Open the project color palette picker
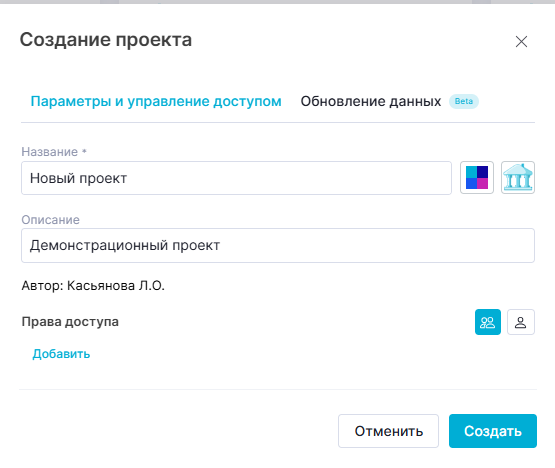This screenshot has height=468, width=555. pos(477,177)
